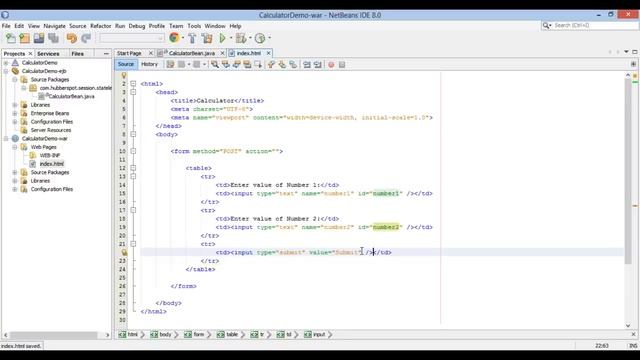640x360 pixels.
Task: Click the Save All toolbar icon
Action: click(x=53, y=38)
